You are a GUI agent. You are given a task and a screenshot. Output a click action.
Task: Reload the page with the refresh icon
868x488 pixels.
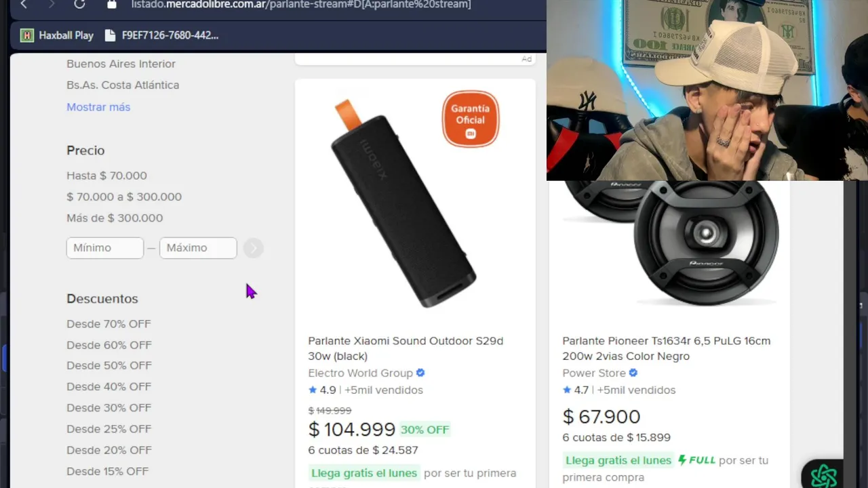79,4
